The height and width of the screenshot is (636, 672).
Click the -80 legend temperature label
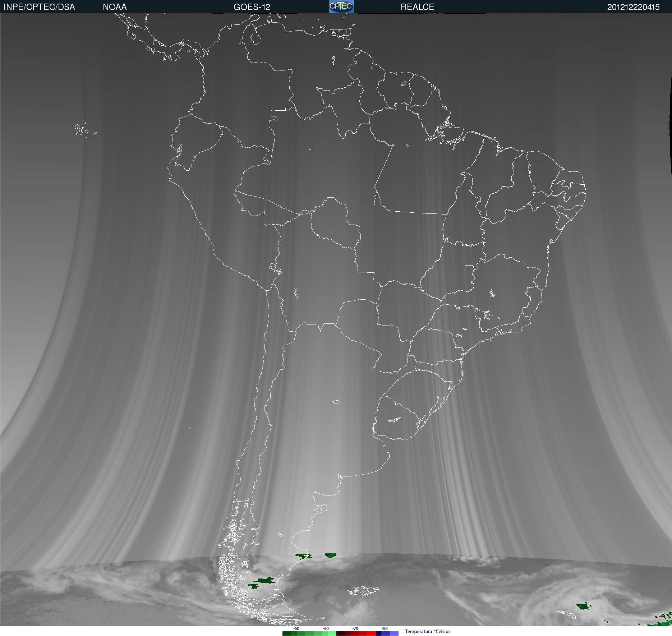pos(385,628)
